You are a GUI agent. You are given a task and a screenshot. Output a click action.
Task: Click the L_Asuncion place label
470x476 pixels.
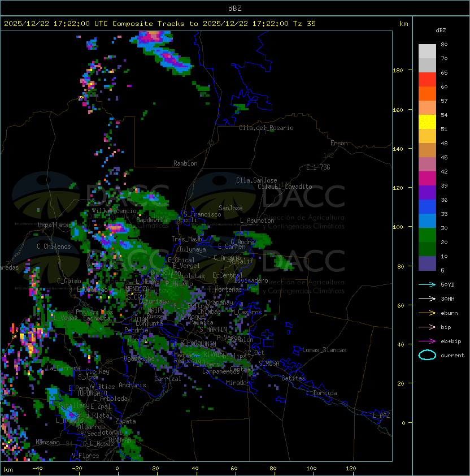point(257,220)
